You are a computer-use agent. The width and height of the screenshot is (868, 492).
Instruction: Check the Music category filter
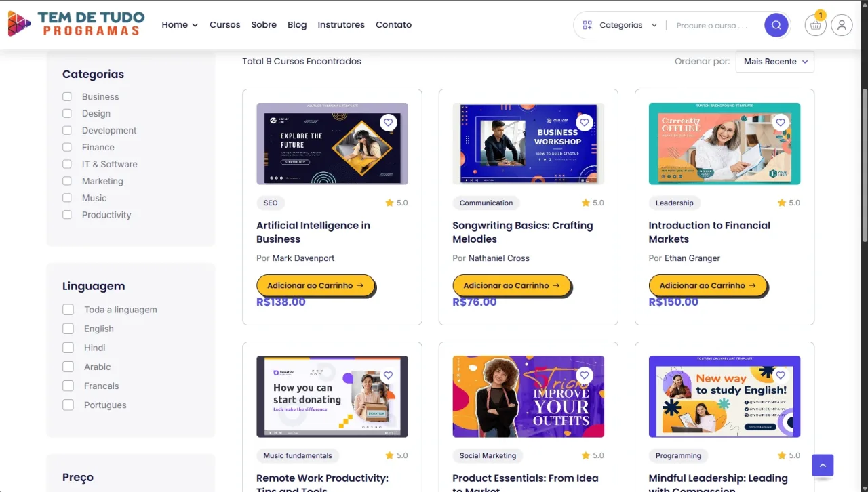click(66, 198)
